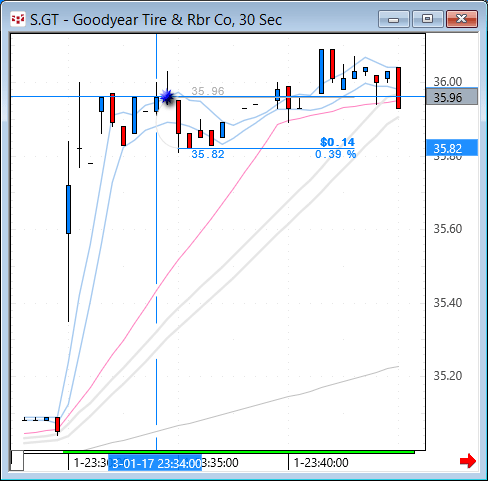
Task: Minimize the S.GT chart window
Action: [x=394, y=19]
